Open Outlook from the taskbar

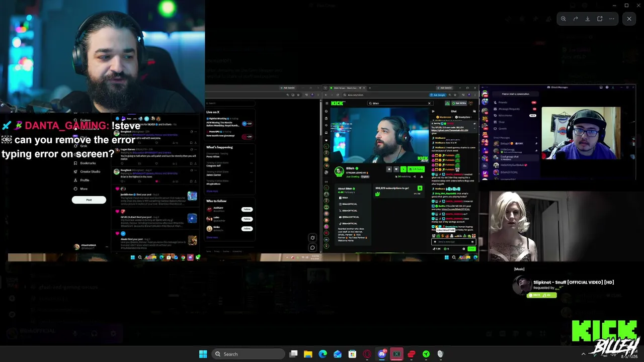pos(338,354)
